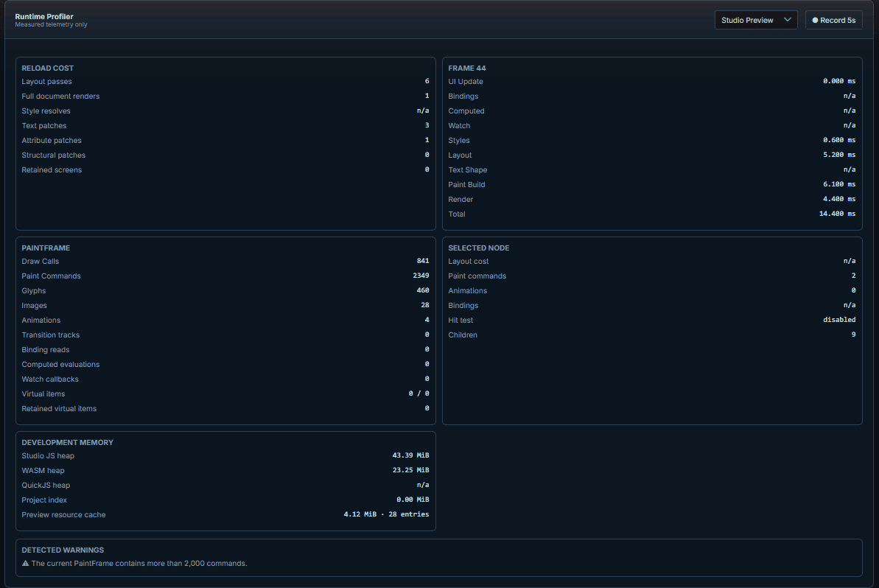Click the FRAME 44 section heading
The height and width of the screenshot is (588, 879).
467,68
